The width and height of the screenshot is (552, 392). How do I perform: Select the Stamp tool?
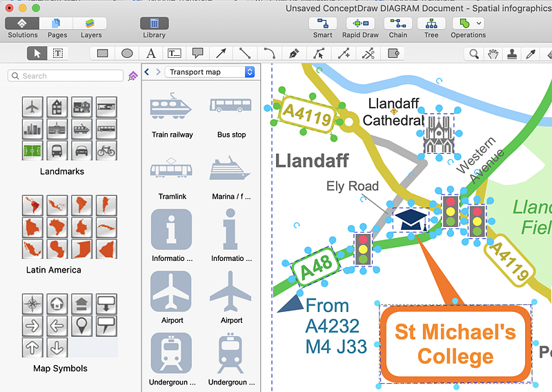512,54
